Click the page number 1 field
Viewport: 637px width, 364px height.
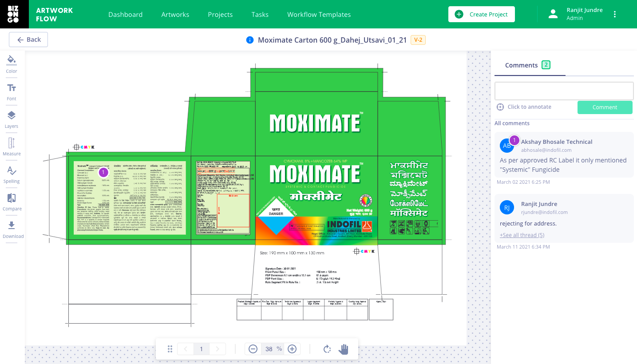[x=202, y=349]
